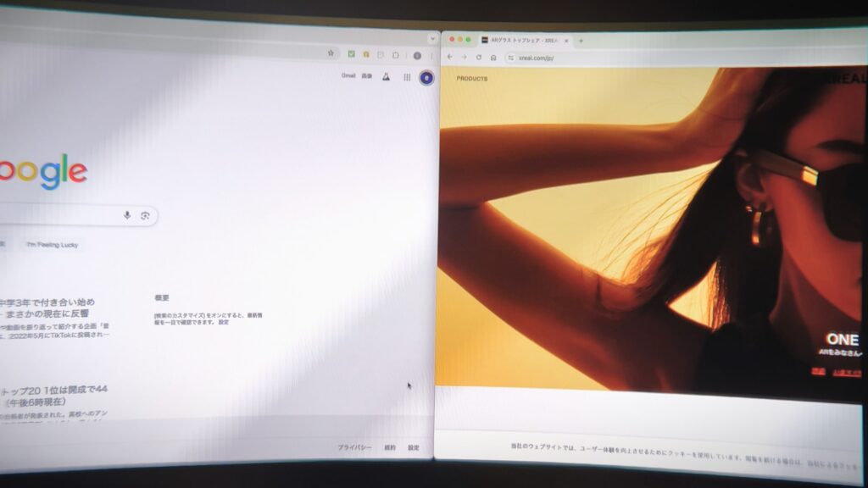Viewport: 868px width, 488px height.
Task: Expand the tab search chevron in left window
Action: 432,39
